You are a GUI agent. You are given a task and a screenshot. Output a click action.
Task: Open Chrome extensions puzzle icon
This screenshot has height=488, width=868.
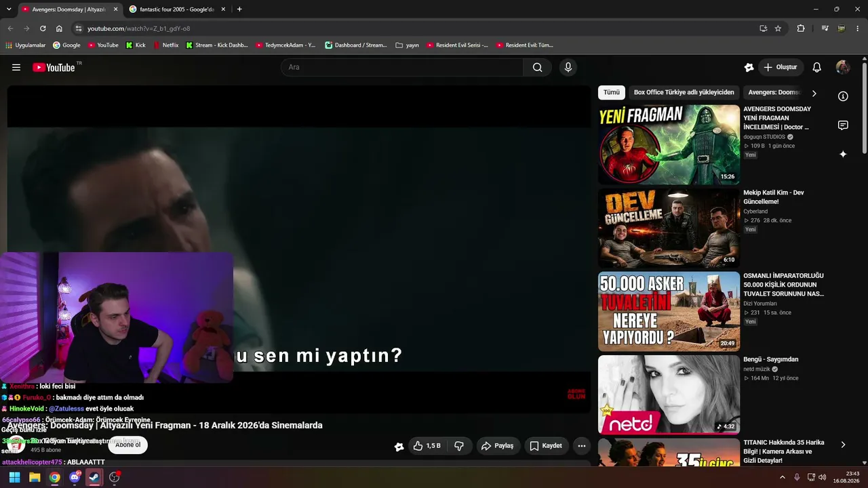[x=801, y=28]
